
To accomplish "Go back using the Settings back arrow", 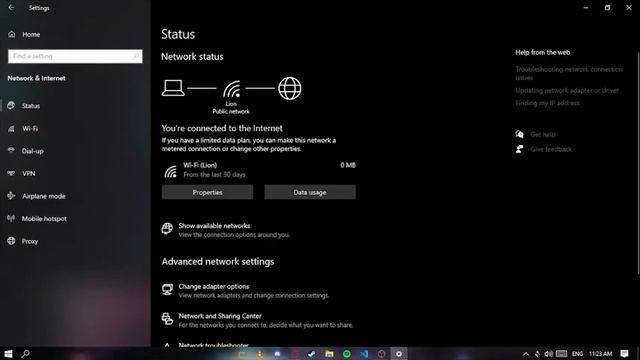I will tap(11, 8).
